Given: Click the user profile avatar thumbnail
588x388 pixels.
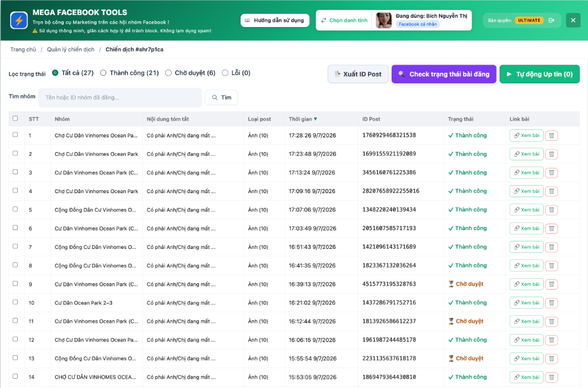Looking at the screenshot, I should pos(383,20).
